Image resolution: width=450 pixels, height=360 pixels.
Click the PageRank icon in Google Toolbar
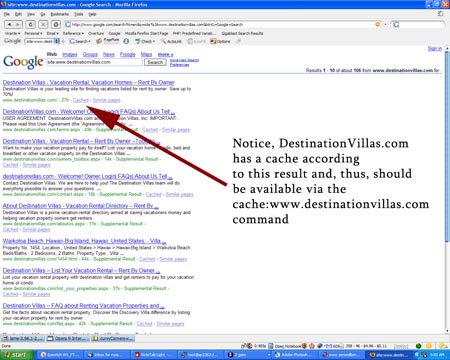pyautogui.click(x=107, y=41)
